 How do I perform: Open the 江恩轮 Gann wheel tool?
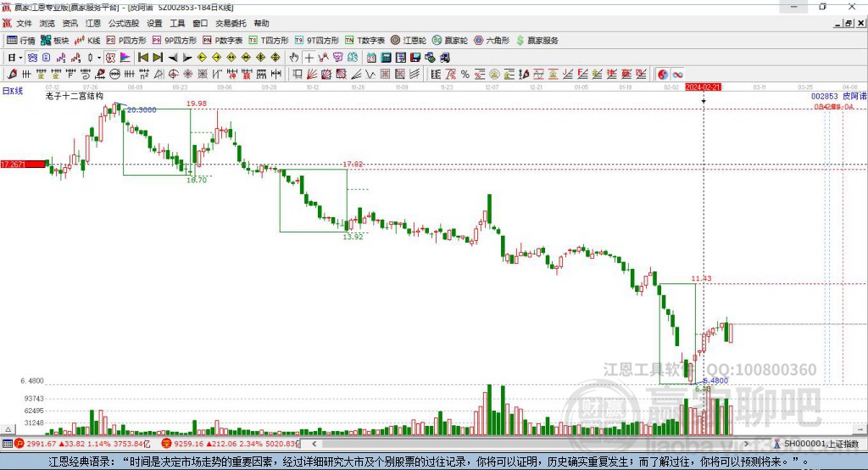(x=409, y=41)
